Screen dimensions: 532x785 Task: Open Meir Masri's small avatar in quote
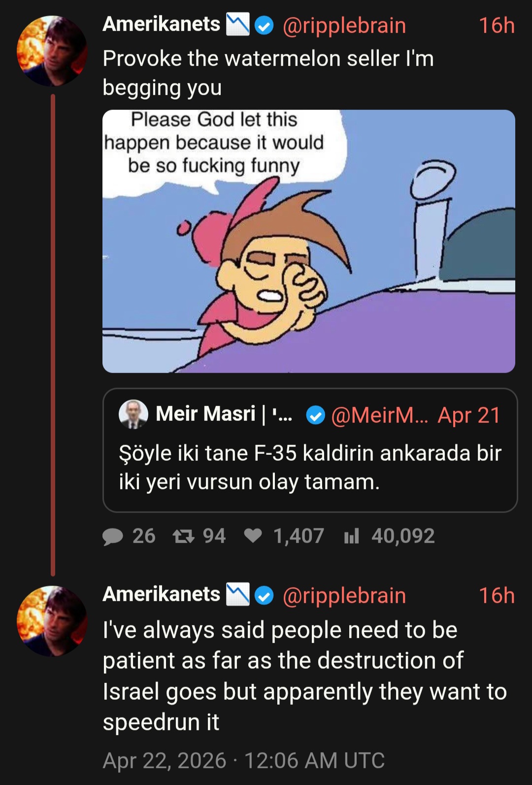(133, 414)
